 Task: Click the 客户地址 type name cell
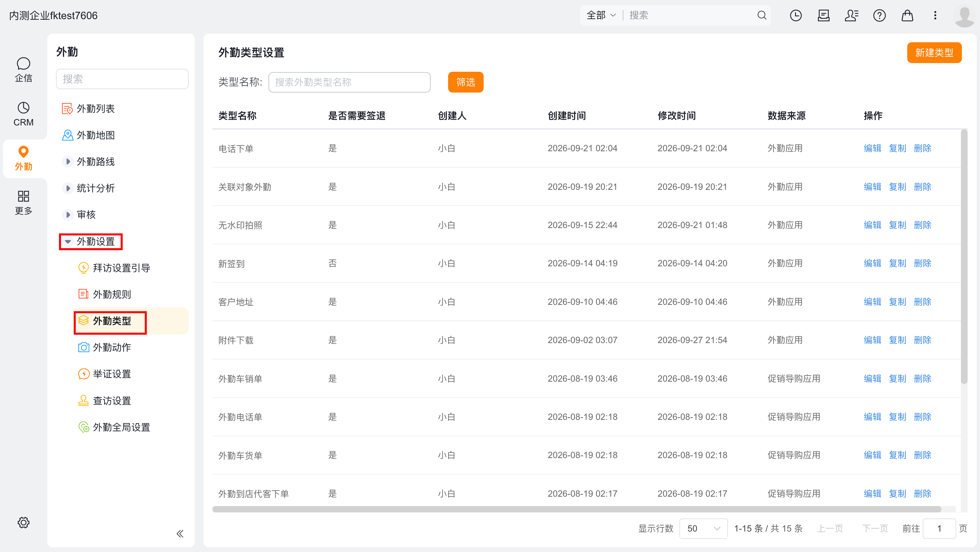[x=236, y=302]
